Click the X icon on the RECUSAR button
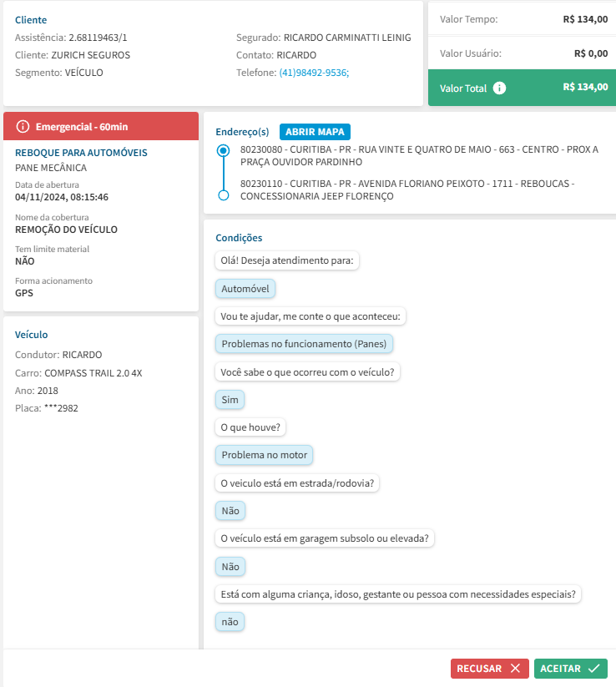This screenshot has height=687, width=616. click(x=515, y=669)
